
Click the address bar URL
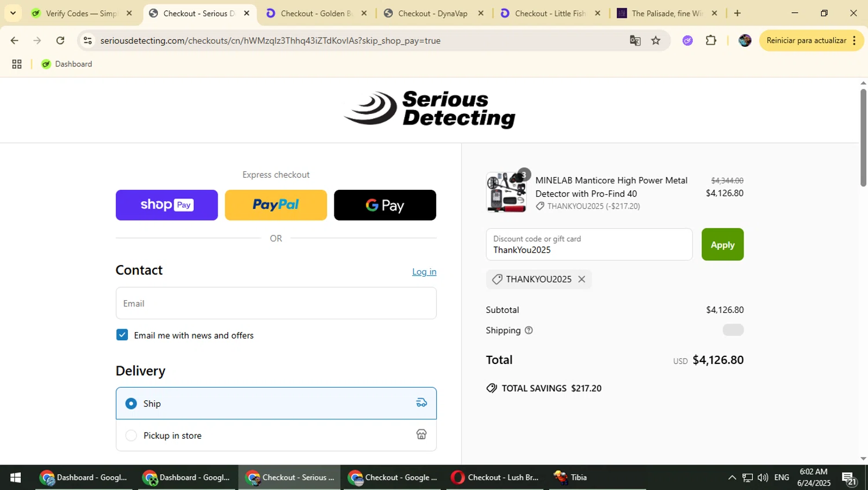click(270, 40)
